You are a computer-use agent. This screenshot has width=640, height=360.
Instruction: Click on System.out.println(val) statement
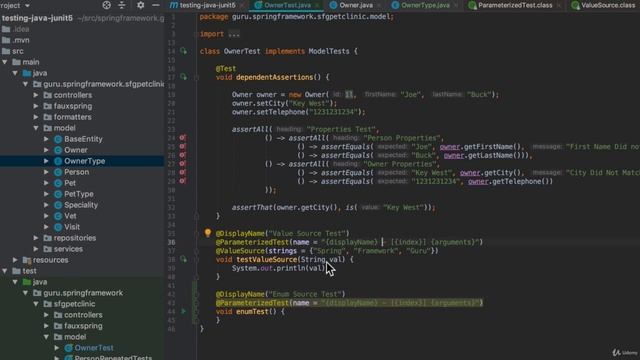click(x=280, y=268)
